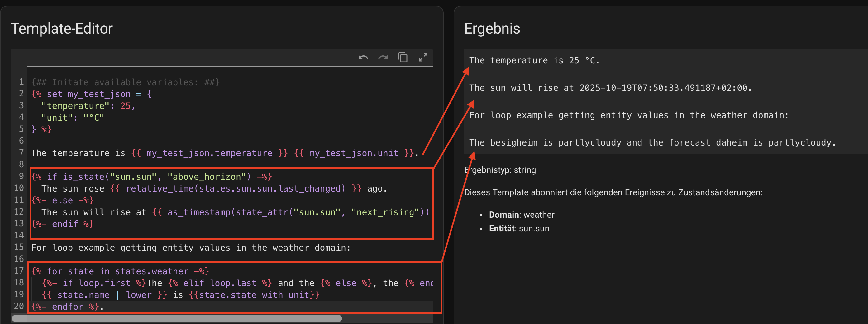Place cursor on the comment line 'Imitate available variables'
The image size is (868, 324).
pos(125,82)
